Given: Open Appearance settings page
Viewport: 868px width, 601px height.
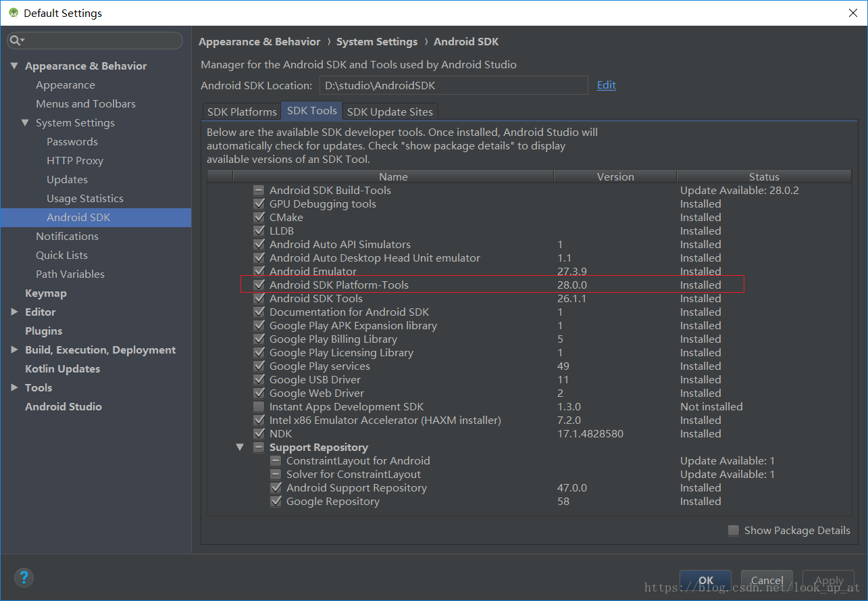Looking at the screenshot, I should click(66, 85).
